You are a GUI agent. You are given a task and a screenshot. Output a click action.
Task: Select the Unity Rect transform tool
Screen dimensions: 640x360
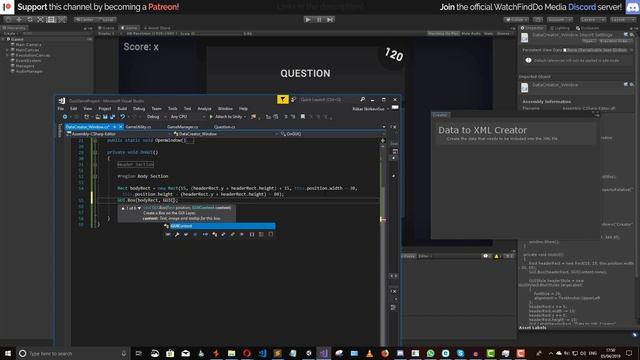tap(51, 19)
